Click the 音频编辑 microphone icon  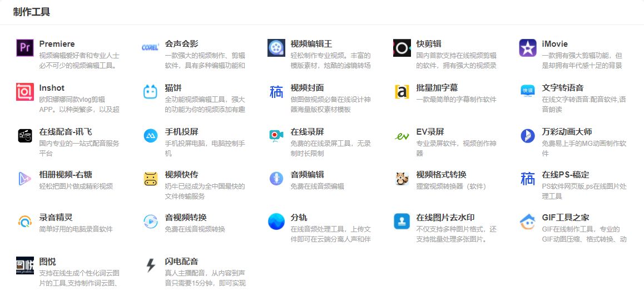tap(276, 179)
